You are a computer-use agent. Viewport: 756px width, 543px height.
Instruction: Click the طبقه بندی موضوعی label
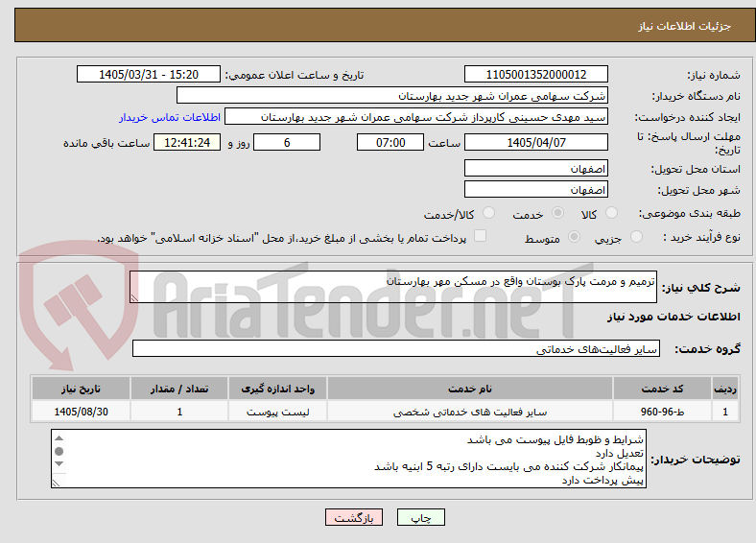click(x=690, y=213)
